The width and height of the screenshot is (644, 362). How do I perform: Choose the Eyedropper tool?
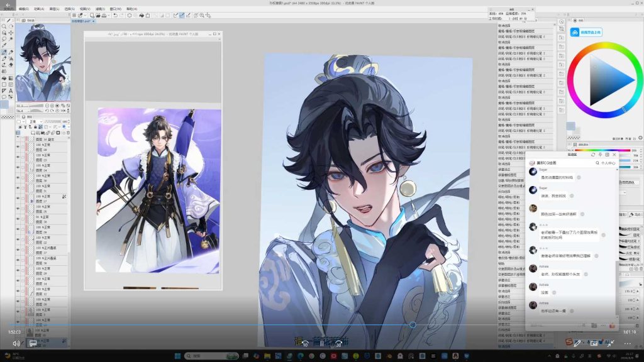click(x=4, y=45)
